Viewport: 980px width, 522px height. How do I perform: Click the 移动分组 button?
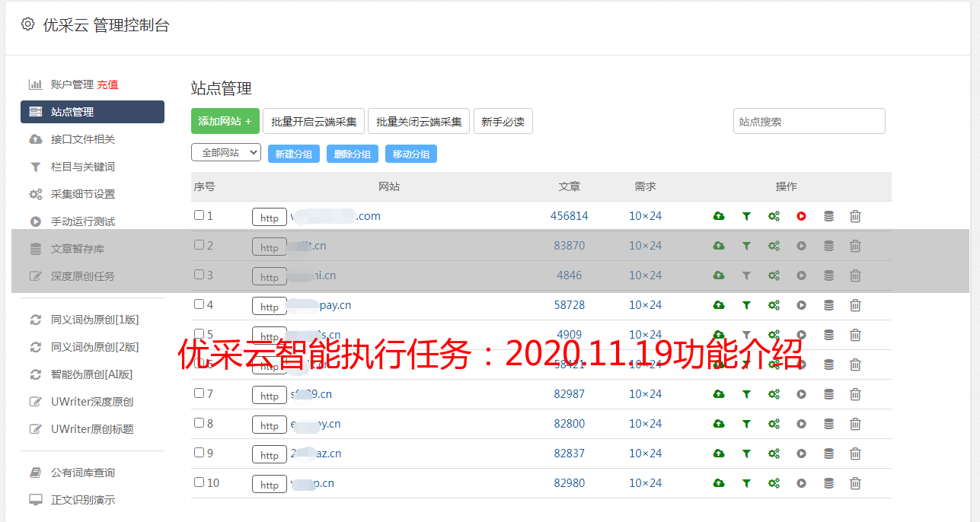[411, 154]
